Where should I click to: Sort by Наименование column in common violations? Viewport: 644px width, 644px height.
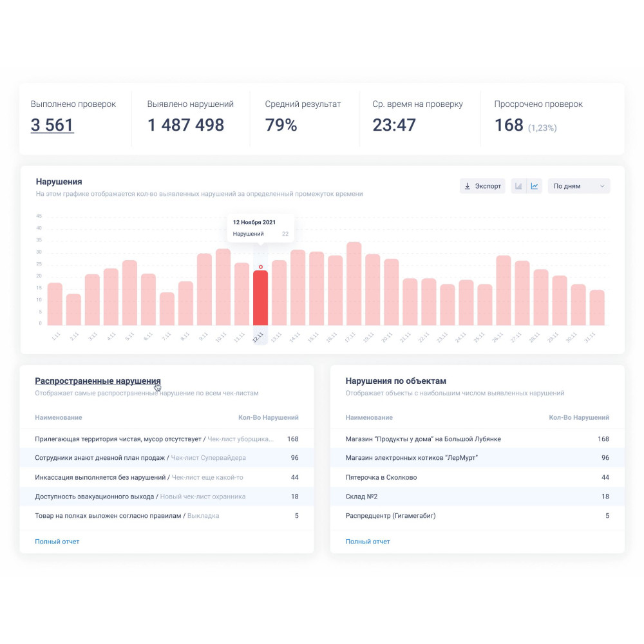[59, 418]
